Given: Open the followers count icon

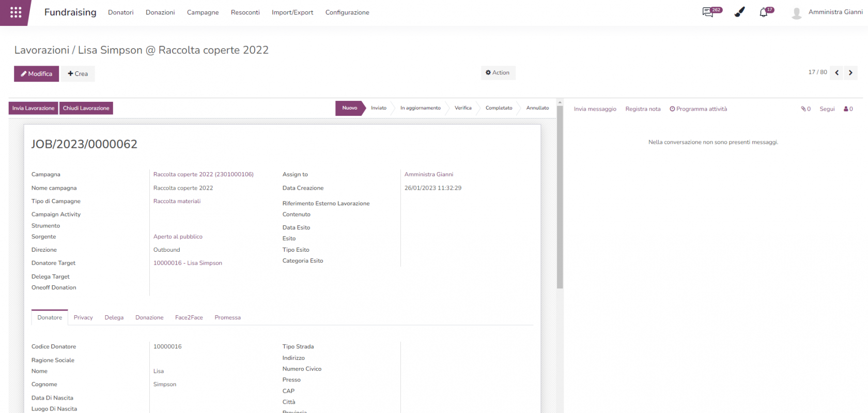Looking at the screenshot, I should (x=848, y=109).
